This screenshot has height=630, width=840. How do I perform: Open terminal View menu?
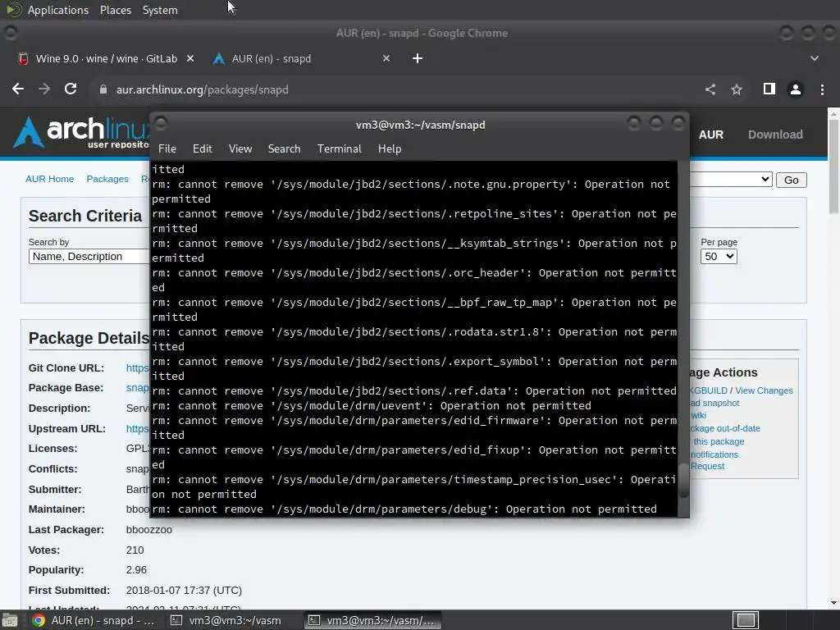(x=240, y=149)
